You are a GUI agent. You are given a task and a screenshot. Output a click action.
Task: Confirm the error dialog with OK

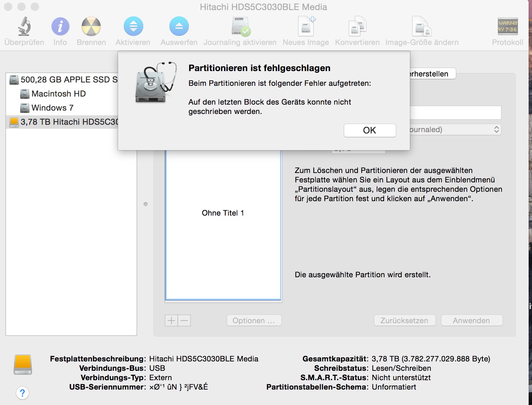370,130
